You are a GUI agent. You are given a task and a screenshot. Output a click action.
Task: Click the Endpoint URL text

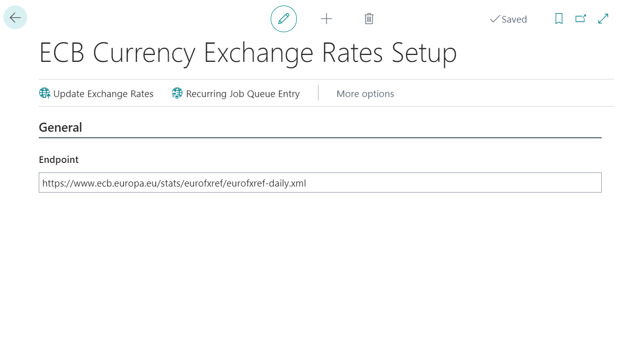pos(174,183)
